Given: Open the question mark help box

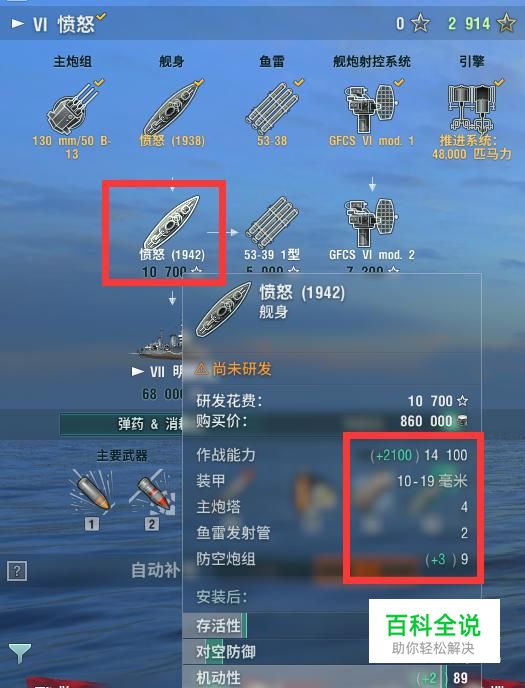Looking at the screenshot, I should (x=17, y=571).
